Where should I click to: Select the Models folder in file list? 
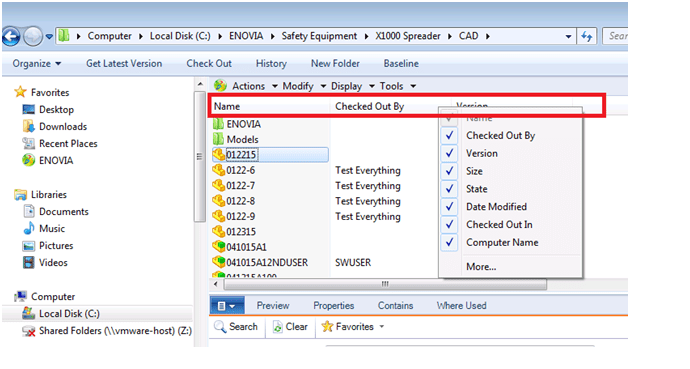[235, 139]
